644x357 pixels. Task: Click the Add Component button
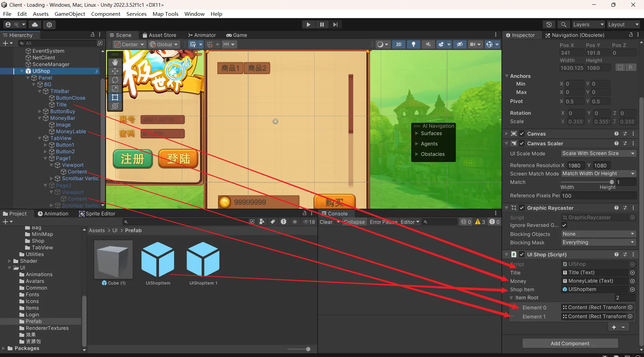pyautogui.click(x=570, y=343)
